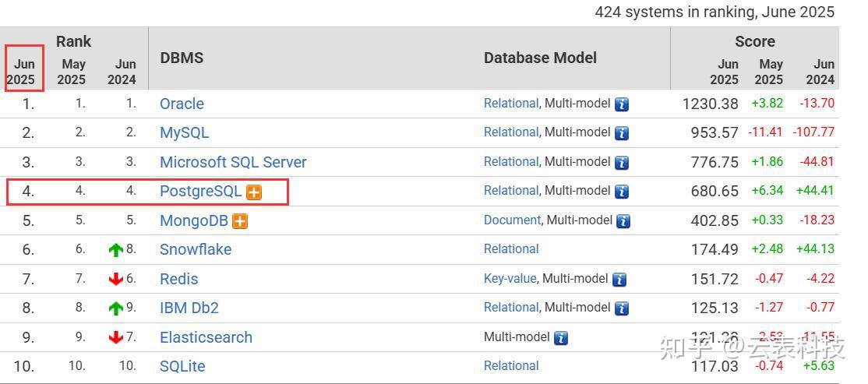
Task: Click the info icon in MySQL's row
Action: (621, 133)
